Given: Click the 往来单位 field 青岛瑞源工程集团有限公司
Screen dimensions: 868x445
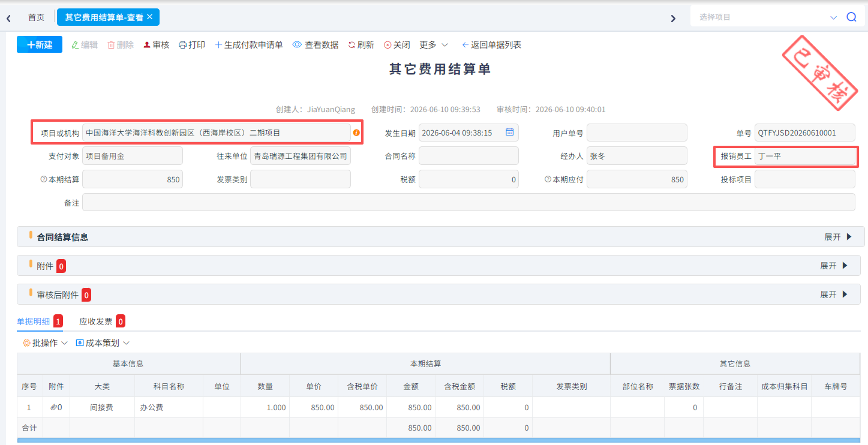Looking at the screenshot, I should click(301, 156).
